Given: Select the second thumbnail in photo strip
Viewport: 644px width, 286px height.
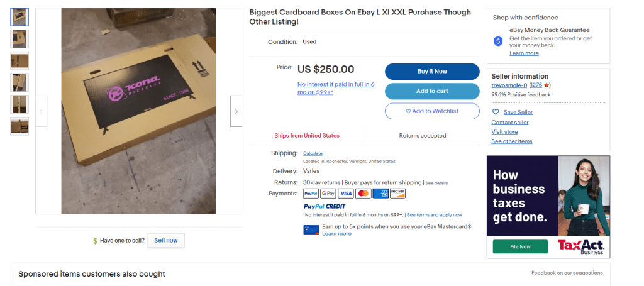Looking at the screenshot, I should 19,39.
